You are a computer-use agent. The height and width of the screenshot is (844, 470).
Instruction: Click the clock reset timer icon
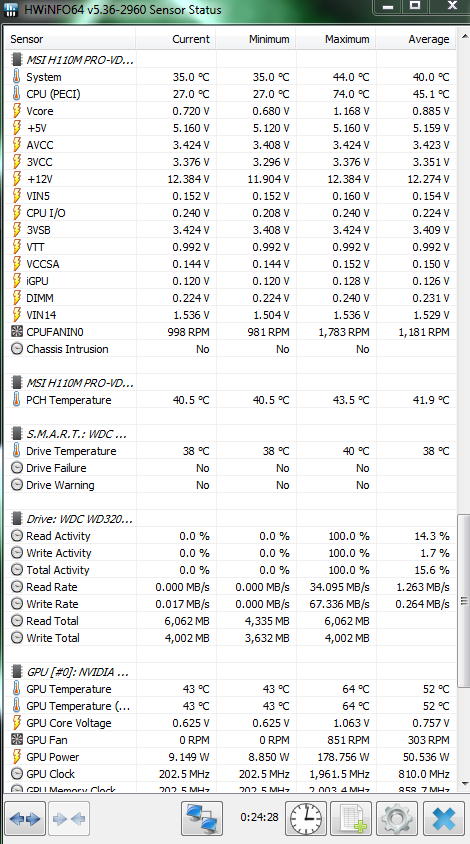(x=306, y=819)
